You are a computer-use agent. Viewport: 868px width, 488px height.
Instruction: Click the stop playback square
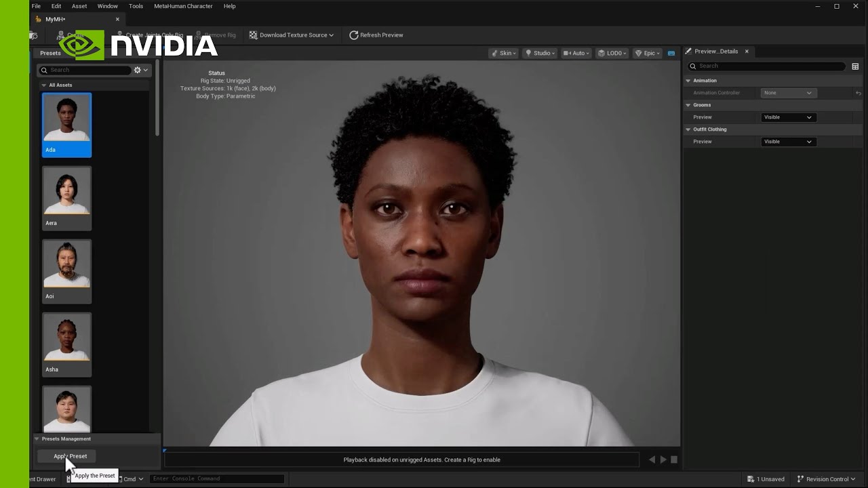pyautogui.click(x=674, y=460)
